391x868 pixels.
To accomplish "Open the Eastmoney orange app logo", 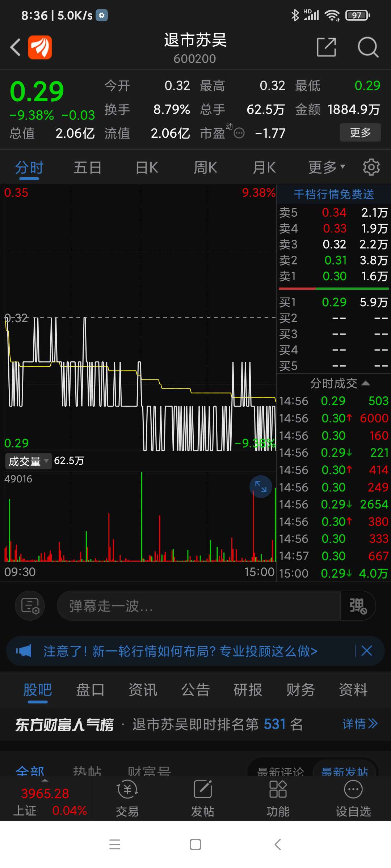I will tap(40, 47).
